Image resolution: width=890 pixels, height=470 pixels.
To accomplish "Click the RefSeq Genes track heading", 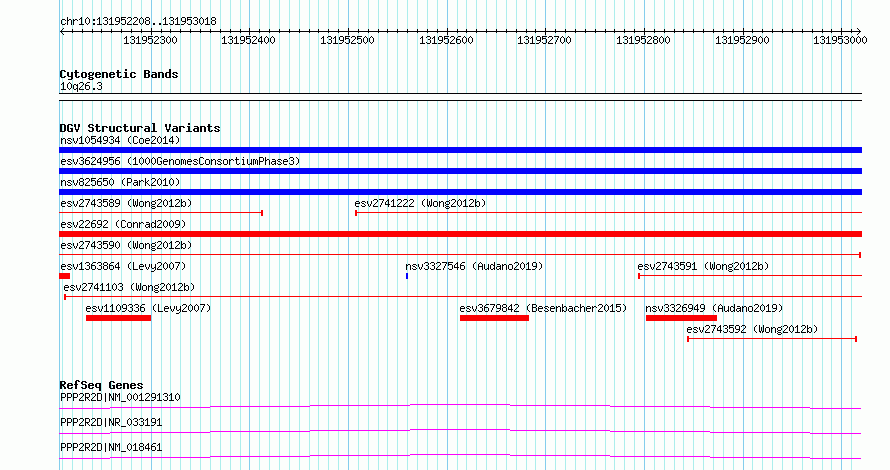I will [101, 385].
